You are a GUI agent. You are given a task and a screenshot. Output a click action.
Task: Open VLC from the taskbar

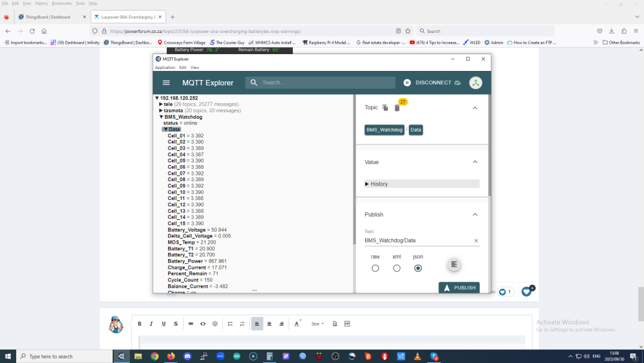(x=417, y=357)
